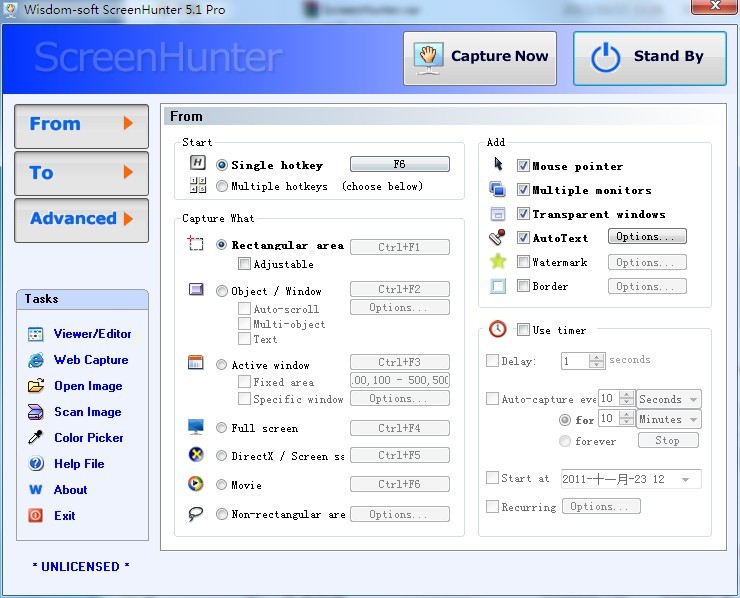
Task: Open Web Capture from Tasks panel
Action: [x=36, y=360]
